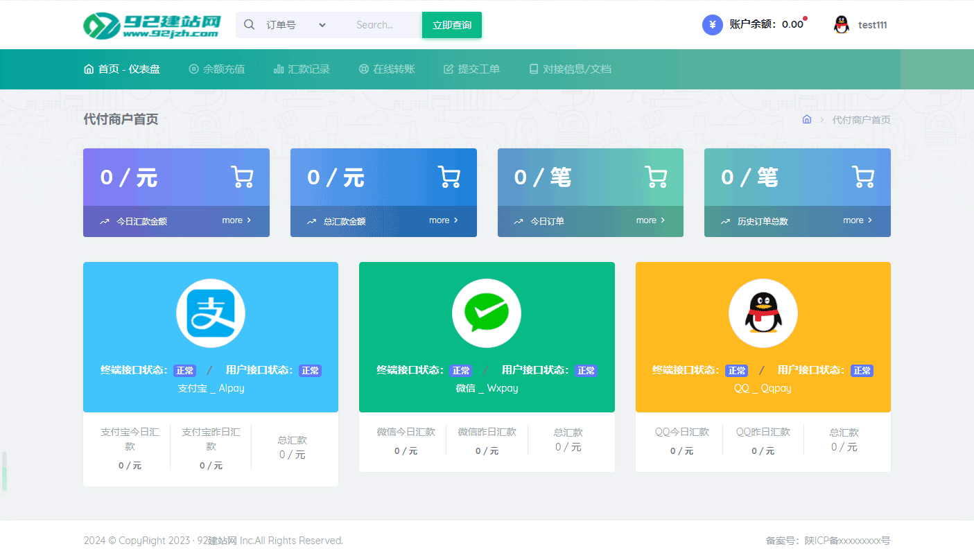Click the 备案号 陕ICP备 footer text
Viewport: 974px width, 560px height.
pyautogui.click(x=828, y=541)
